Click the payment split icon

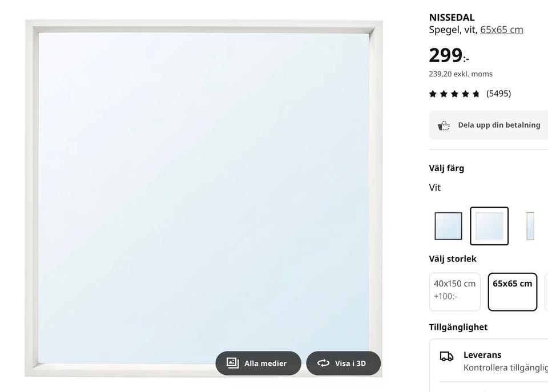tap(444, 125)
